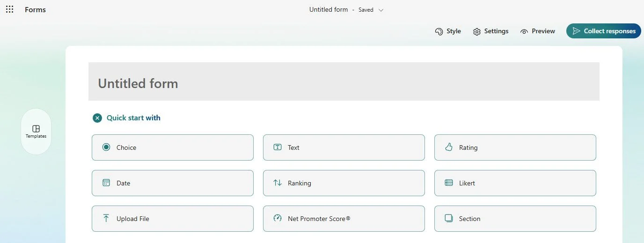Viewport: 644px width, 243px height.
Task: Close the Quick start with section
Action: coord(97,118)
